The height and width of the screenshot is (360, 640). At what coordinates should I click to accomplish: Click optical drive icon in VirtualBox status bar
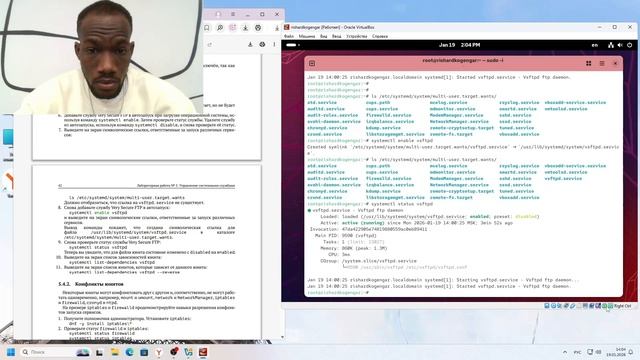point(553,306)
